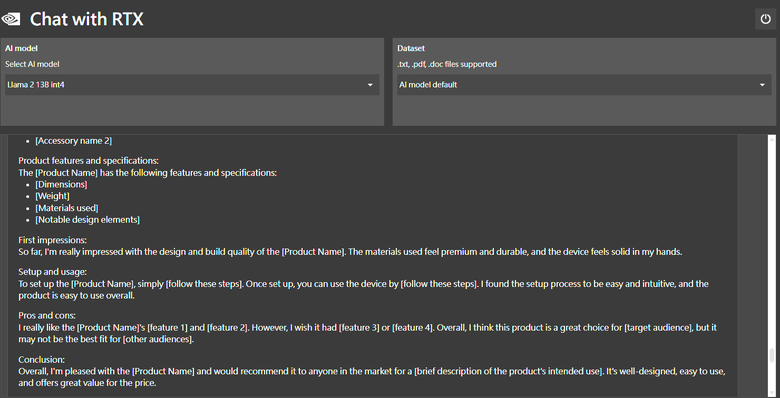Click the AI model panel label

point(21,48)
